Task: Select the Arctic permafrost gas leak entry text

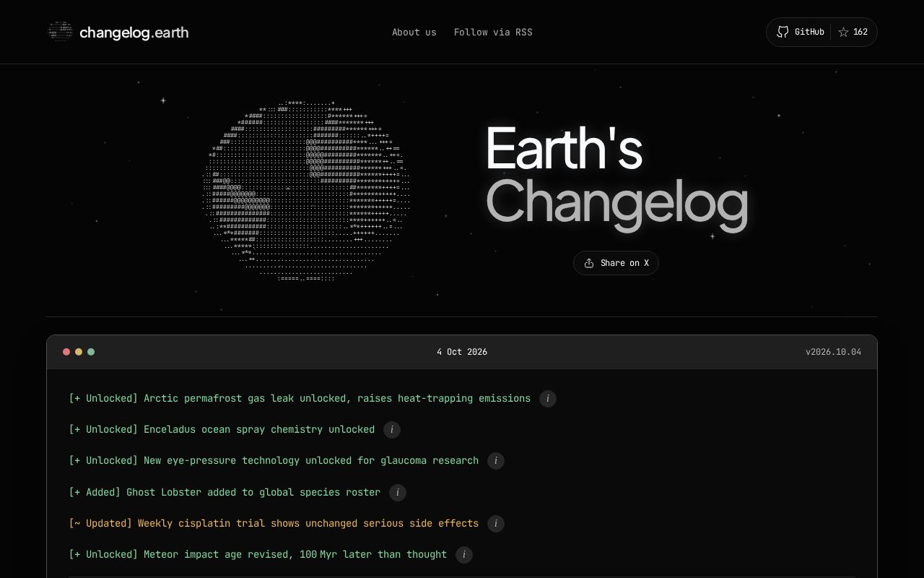Action: click(x=300, y=399)
